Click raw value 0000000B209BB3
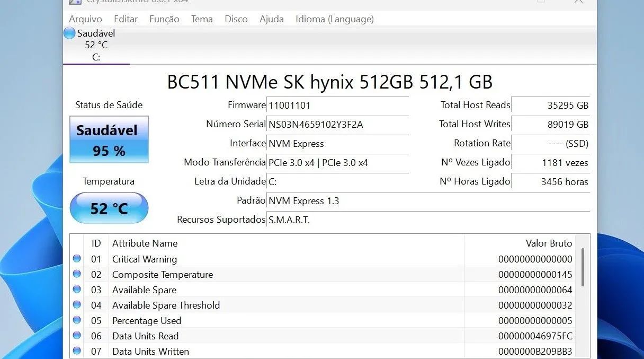 (535, 352)
